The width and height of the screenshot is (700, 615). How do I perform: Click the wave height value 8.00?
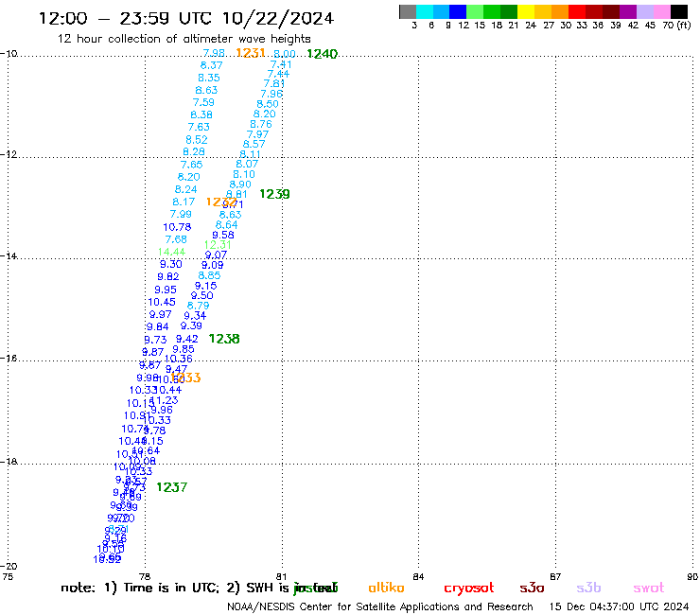(285, 54)
